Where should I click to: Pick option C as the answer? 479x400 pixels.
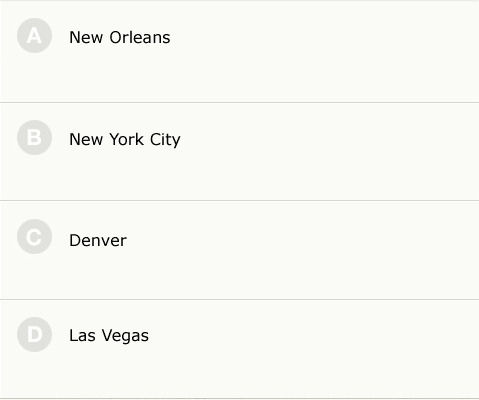pos(239,250)
